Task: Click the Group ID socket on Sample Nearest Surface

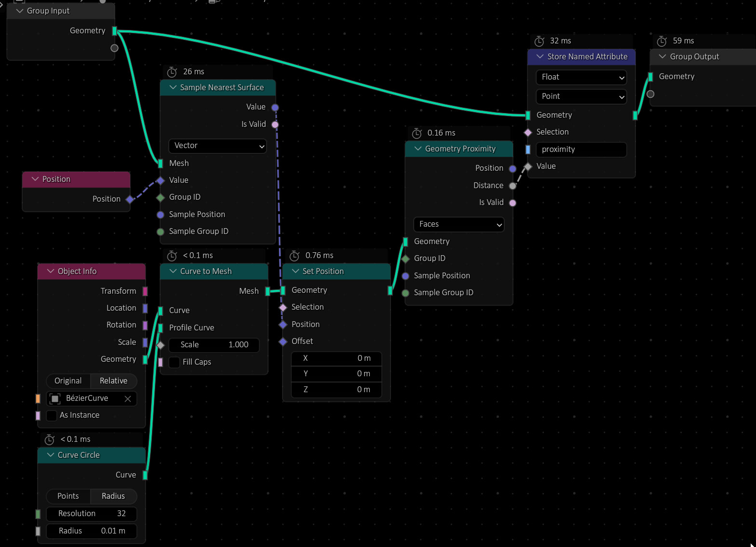Action: point(161,197)
